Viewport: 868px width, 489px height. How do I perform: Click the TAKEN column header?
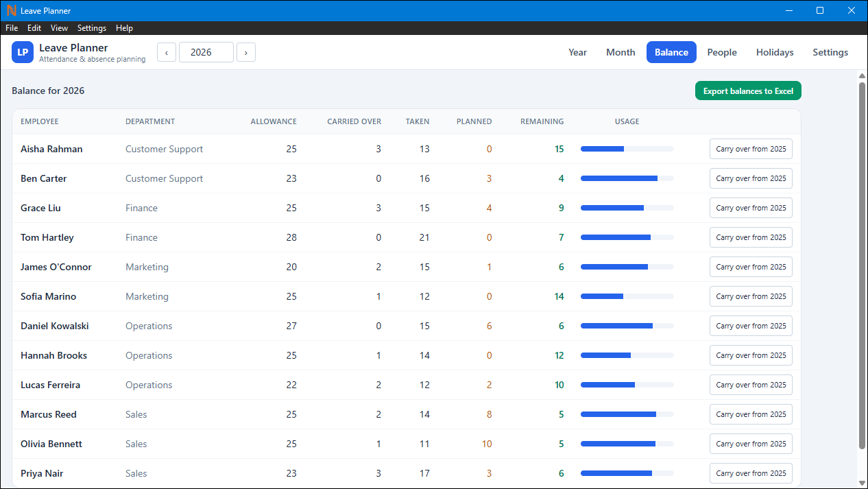418,121
